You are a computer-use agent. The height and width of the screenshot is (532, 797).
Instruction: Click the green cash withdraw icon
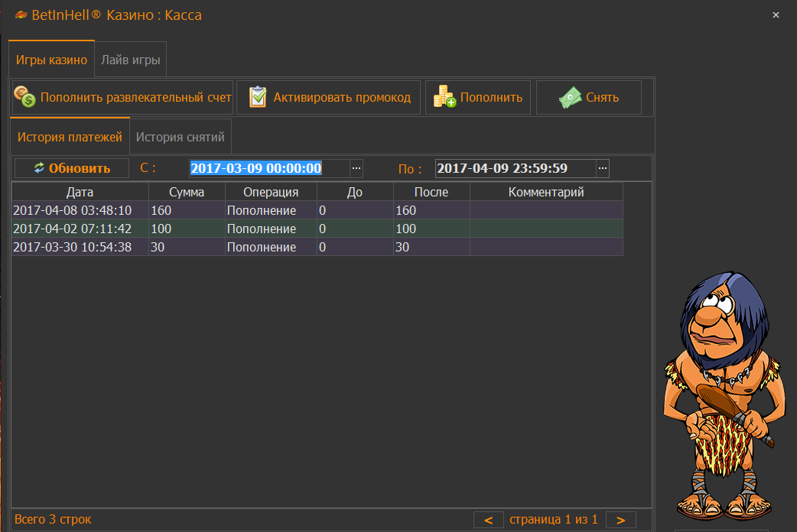(x=570, y=97)
